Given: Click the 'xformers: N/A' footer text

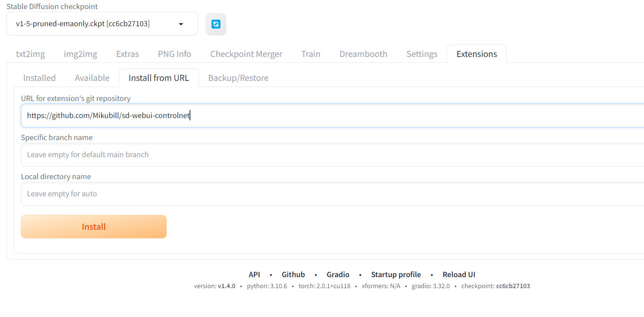Looking at the screenshot, I should (x=381, y=286).
